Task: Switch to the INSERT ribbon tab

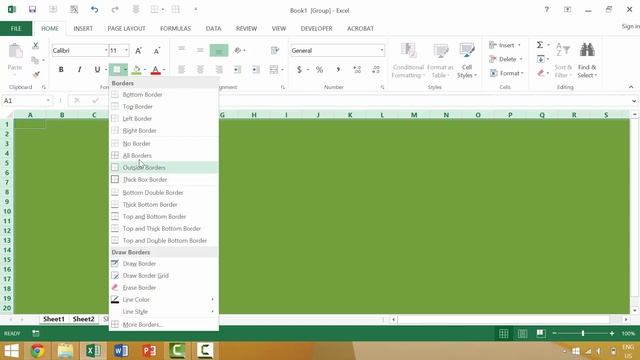Action: tap(83, 29)
